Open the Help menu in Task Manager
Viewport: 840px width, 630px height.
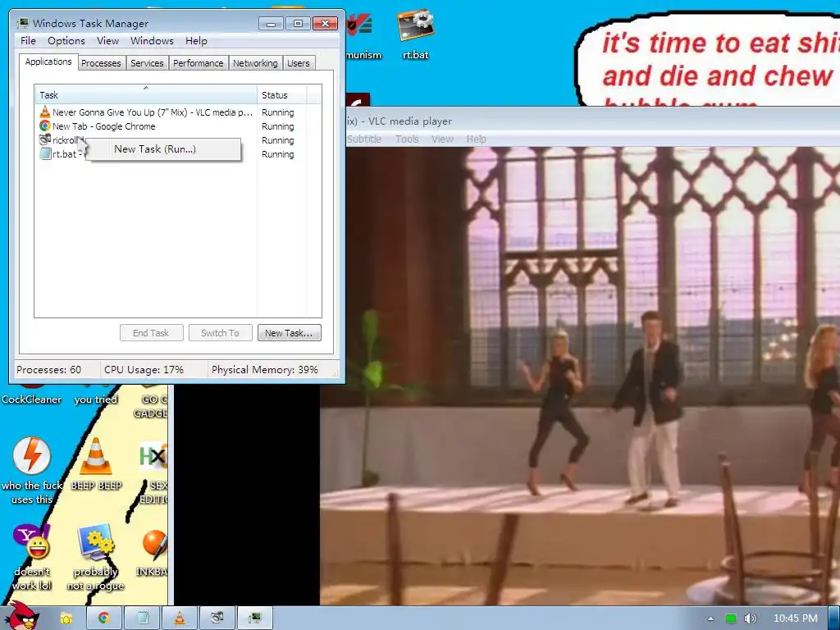(x=196, y=41)
